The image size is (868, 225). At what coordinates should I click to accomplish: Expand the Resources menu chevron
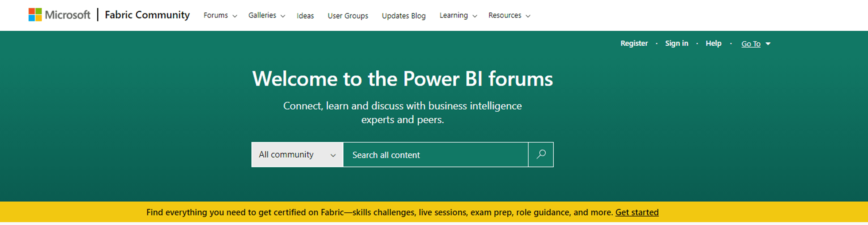(528, 16)
